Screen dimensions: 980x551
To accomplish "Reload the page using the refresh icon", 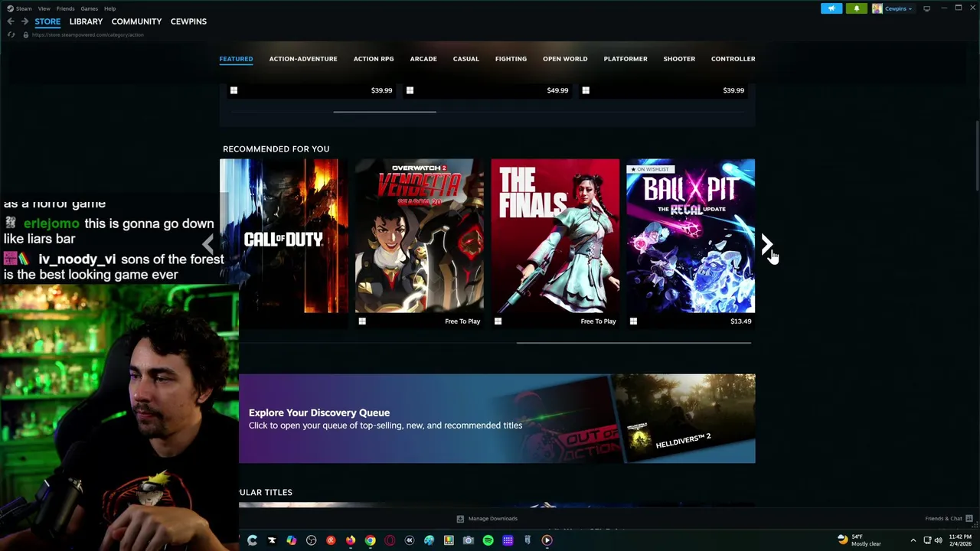I will [x=11, y=34].
